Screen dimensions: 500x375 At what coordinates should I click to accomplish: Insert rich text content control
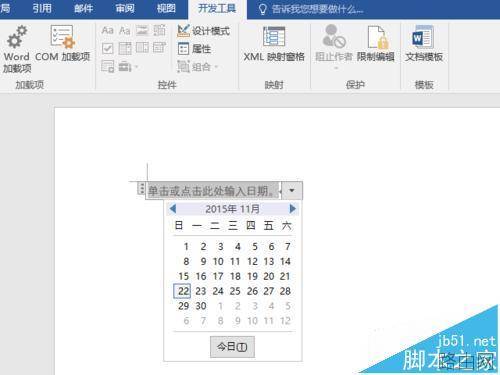point(107,31)
